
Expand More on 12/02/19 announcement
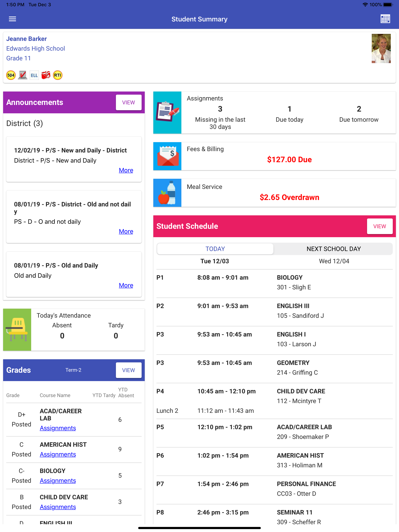[126, 170]
